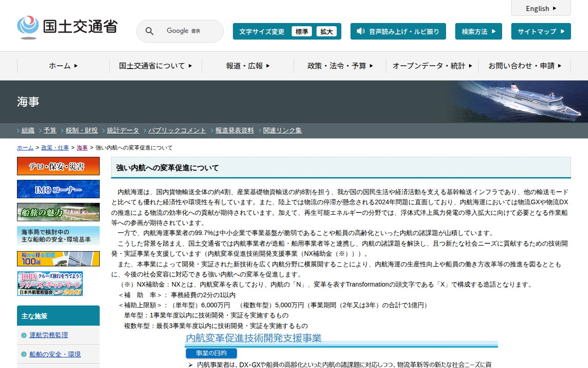Viewport: 588px width, 368px height.
Task: Expand the オープンデータ・統計 menu
Action: coord(432,66)
